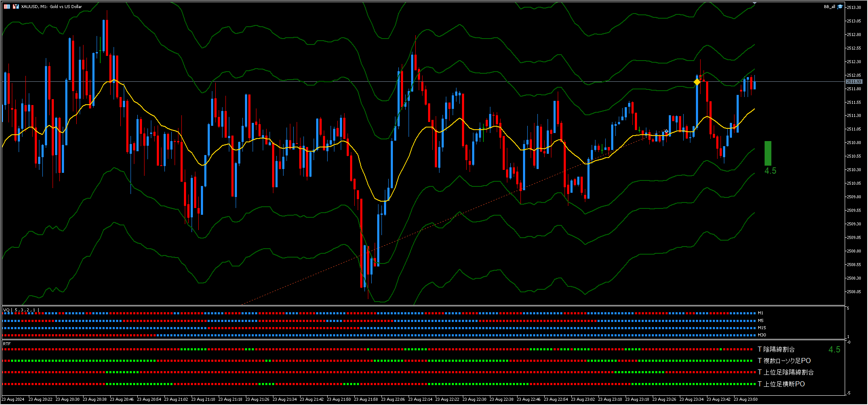Click the T 上位足横断PO label
868x405 pixels.
(781, 384)
